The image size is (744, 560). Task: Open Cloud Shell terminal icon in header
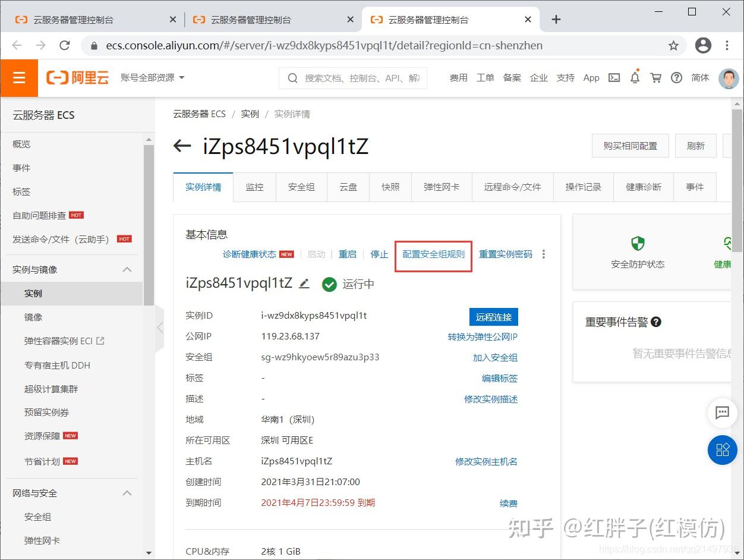click(x=614, y=78)
